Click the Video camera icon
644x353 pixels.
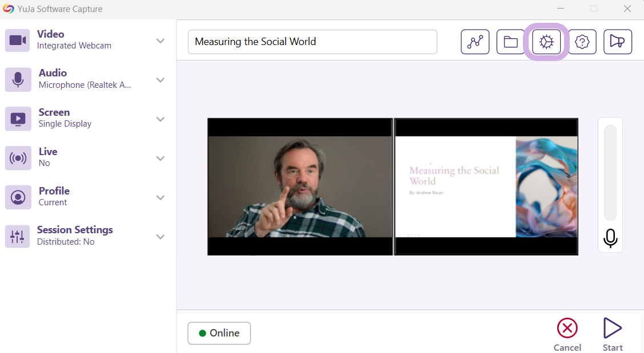coord(17,40)
